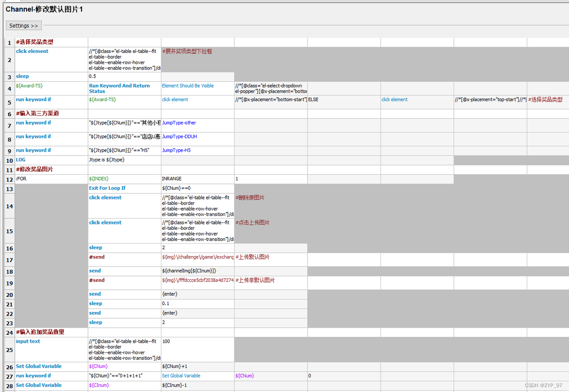The width and height of the screenshot is (569, 392).
Task: Select the 'ELSE' cell in row 5
Action: [344, 102]
